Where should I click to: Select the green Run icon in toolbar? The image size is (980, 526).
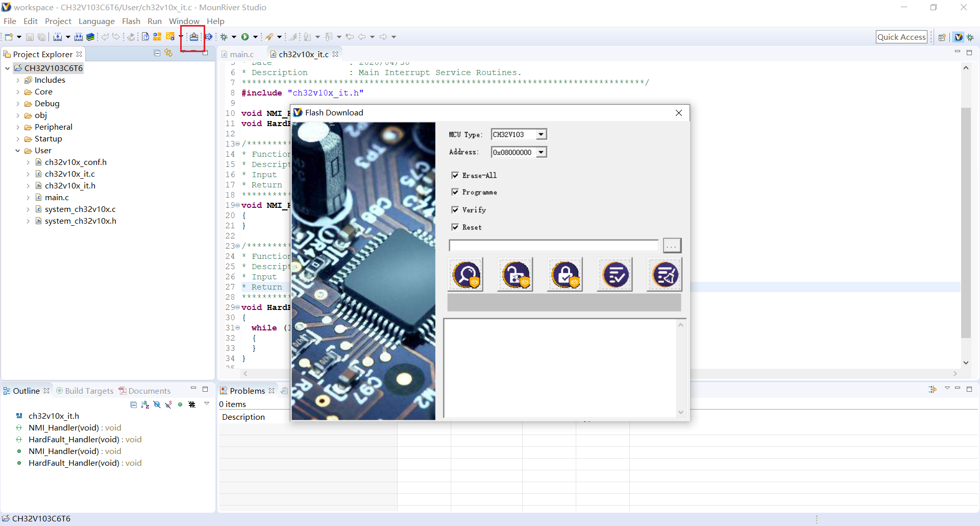point(246,37)
